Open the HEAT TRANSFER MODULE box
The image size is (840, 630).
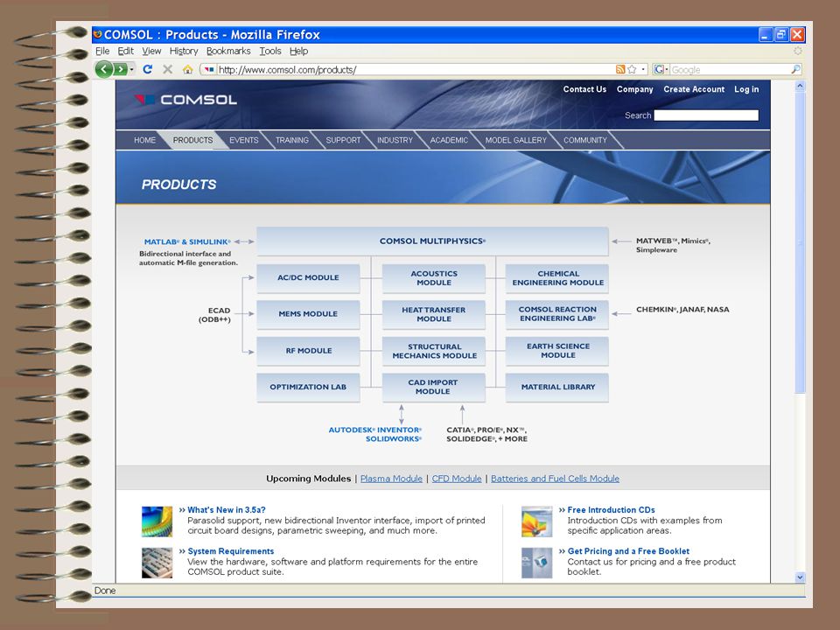click(x=433, y=314)
